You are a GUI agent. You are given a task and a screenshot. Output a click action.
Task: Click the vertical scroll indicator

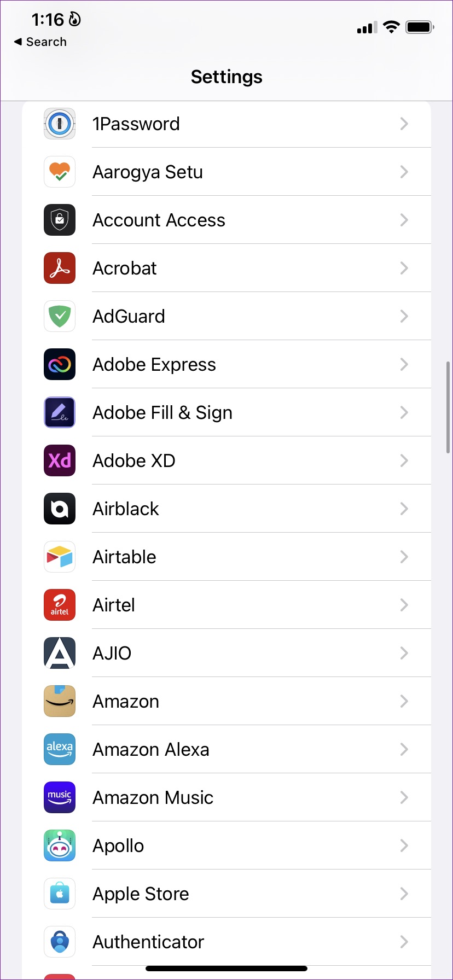coord(448,407)
